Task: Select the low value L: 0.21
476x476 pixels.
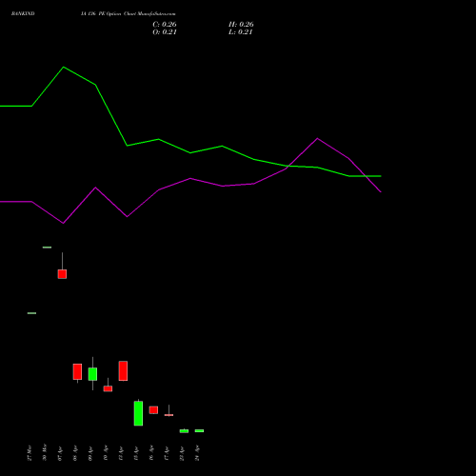Action: point(241,31)
